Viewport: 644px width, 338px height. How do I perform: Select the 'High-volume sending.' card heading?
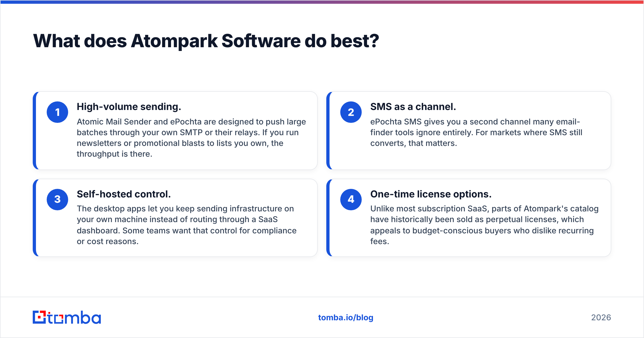click(x=129, y=107)
